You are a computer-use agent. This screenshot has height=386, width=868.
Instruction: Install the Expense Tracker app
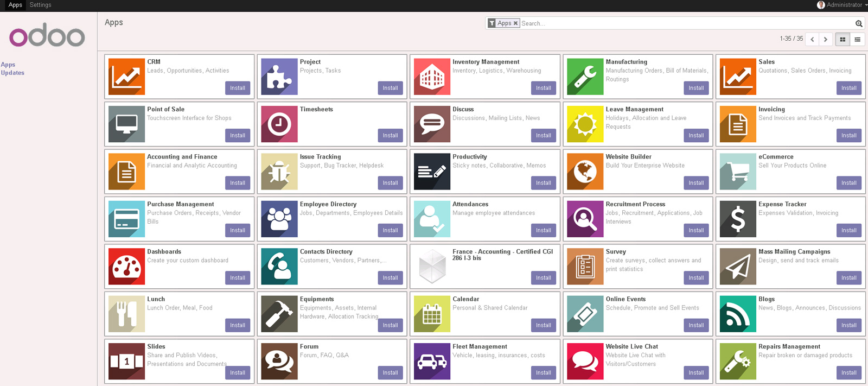pyautogui.click(x=849, y=230)
